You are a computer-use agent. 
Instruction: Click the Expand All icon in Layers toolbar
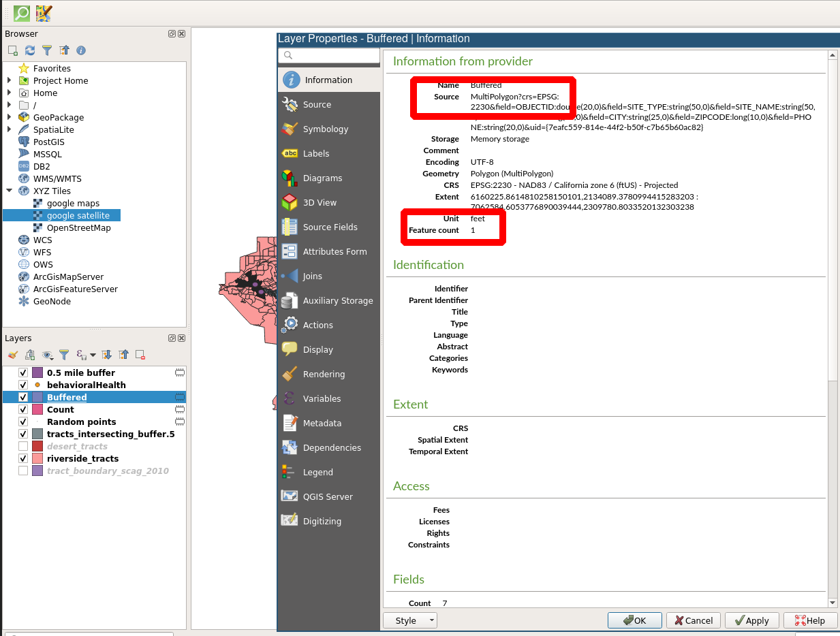(x=106, y=355)
